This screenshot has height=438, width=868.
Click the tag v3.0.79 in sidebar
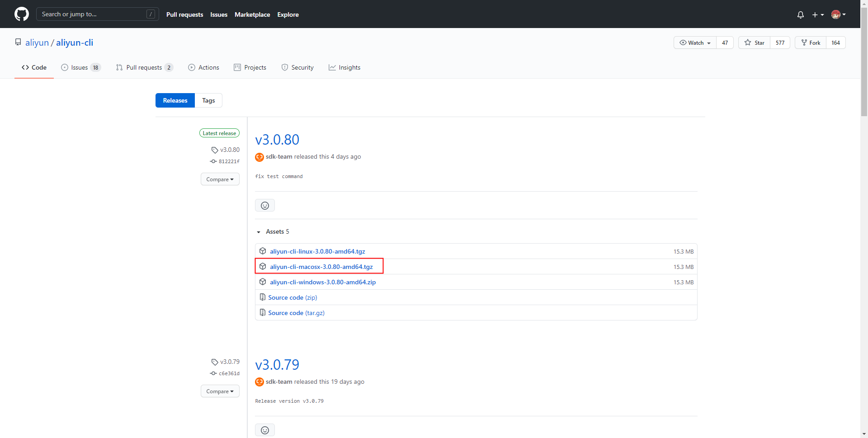coord(226,362)
